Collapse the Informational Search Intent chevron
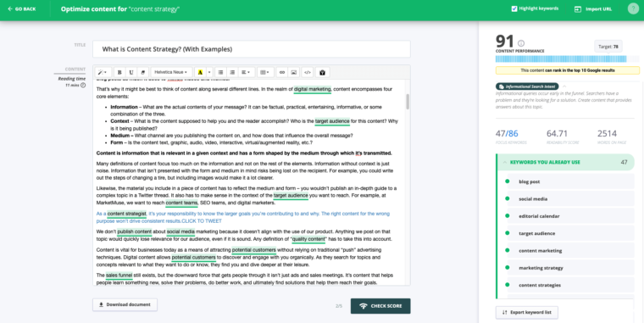This screenshot has height=323, width=644. point(564,86)
